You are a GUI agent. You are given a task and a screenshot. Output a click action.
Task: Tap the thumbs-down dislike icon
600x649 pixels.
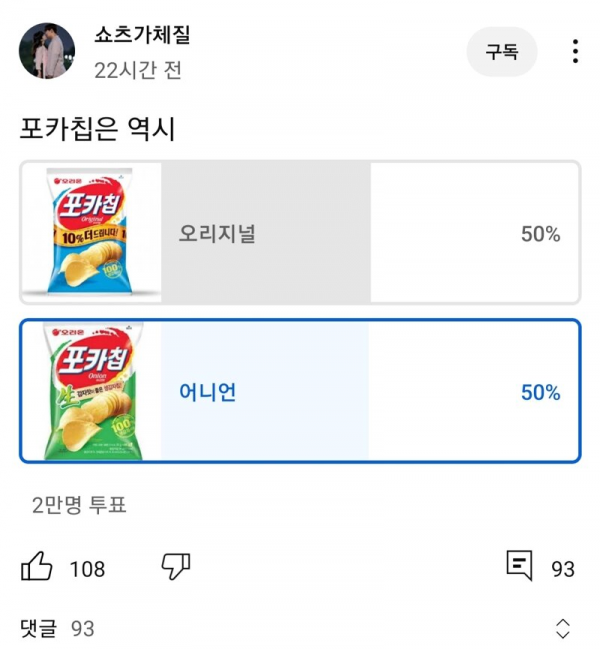click(x=176, y=568)
